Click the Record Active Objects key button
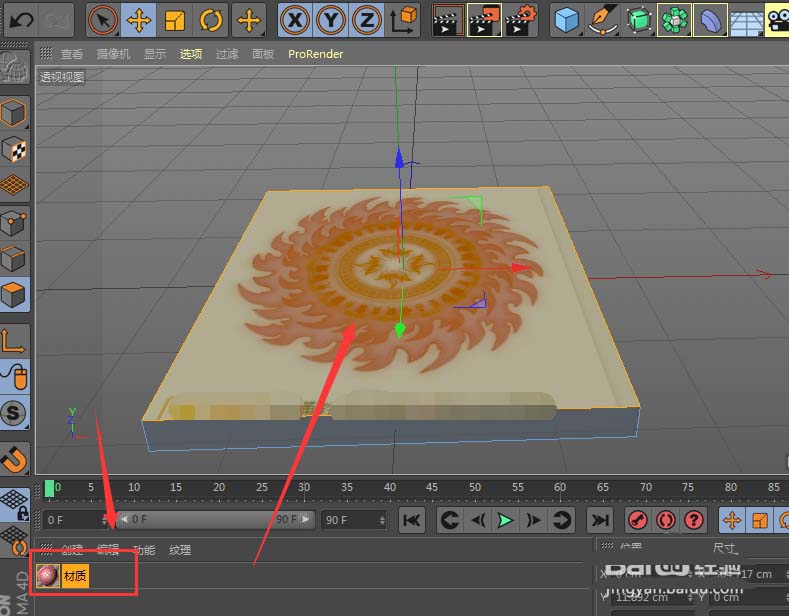 coord(638,520)
